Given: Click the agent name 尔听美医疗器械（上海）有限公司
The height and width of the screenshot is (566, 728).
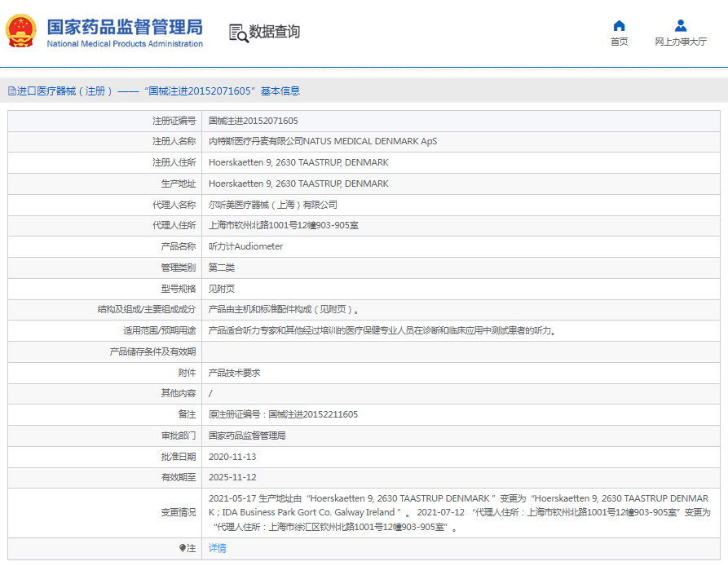Looking at the screenshot, I should [272, 205].
